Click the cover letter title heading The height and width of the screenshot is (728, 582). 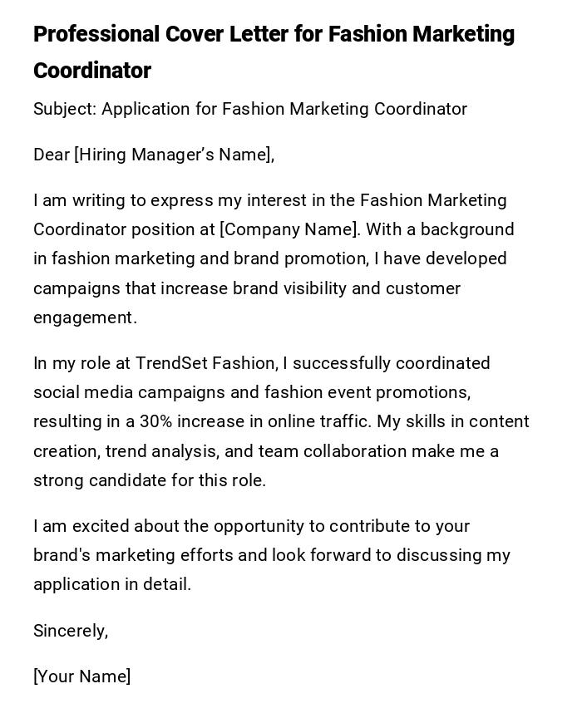tap(274, 52)
